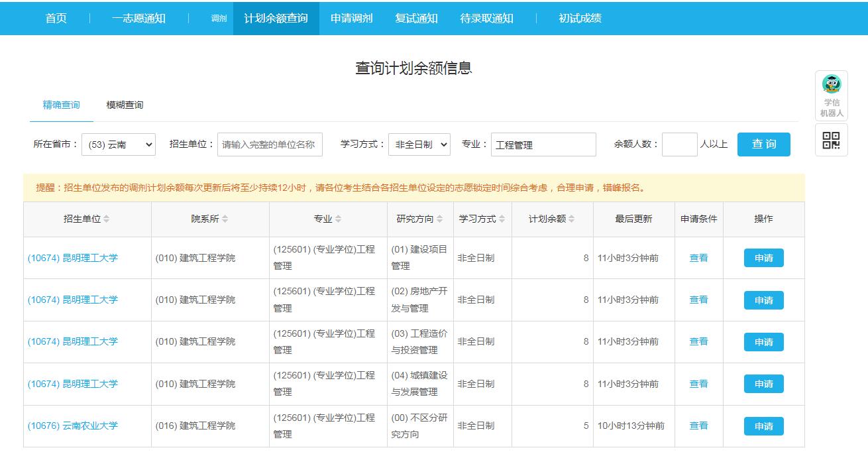View conditions for 城镇建设与发展管理 row
Viewport: 868px width, 460px height.
(x=699, y=384)
